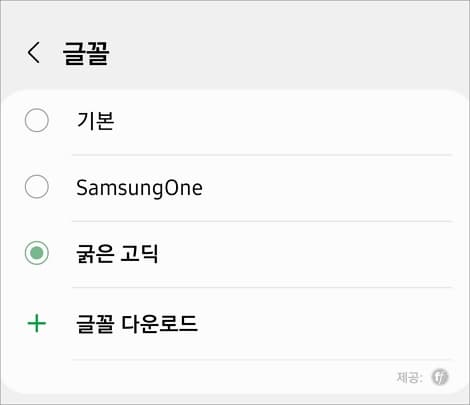Tap the divider under SamsungOne
The height and width of the screenshot is (405, 470).
pyautogui.click(x=262, y=221)
